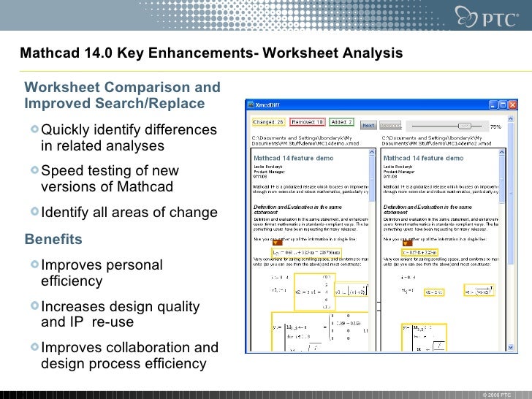Click bullet 'Quickly identify differences in related analyses'
Image resolution: width=532 pixels, height=399 pixels.
(x=129, y=137)
